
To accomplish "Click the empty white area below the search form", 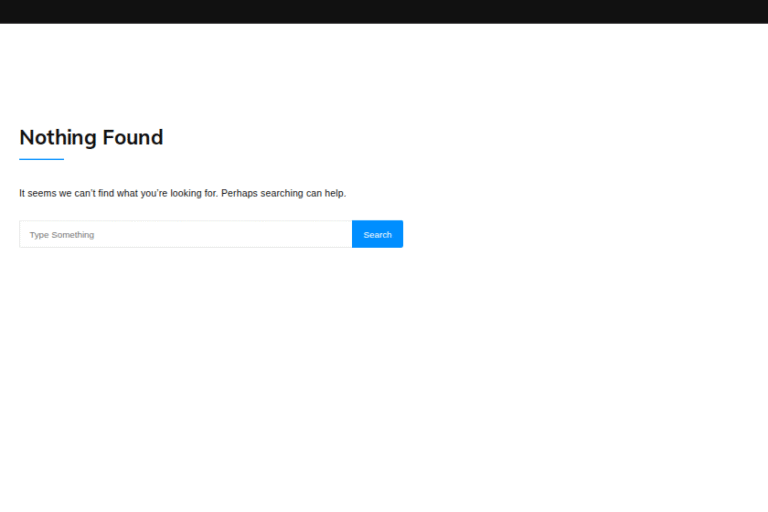I will (384, 380).
